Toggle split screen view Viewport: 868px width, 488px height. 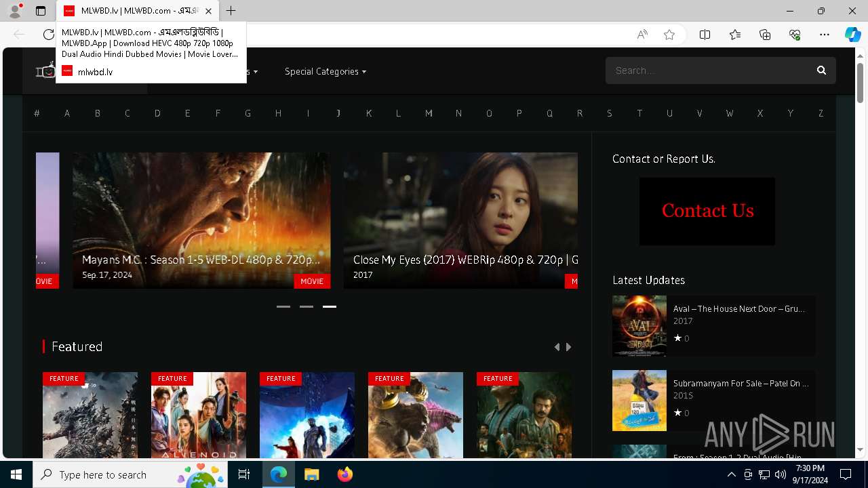[x=705, y=35]
